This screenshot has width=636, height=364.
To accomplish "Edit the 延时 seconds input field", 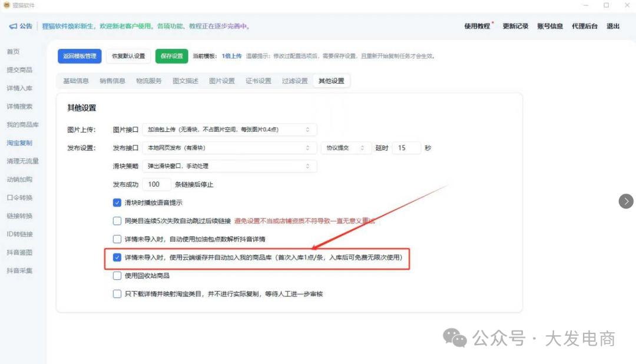I will click(406, 148).
